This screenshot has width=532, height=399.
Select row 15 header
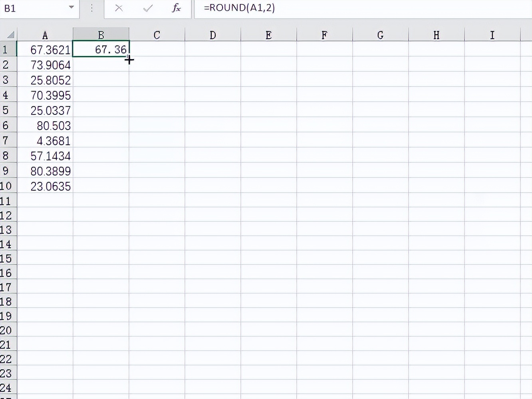pos(8,258)
